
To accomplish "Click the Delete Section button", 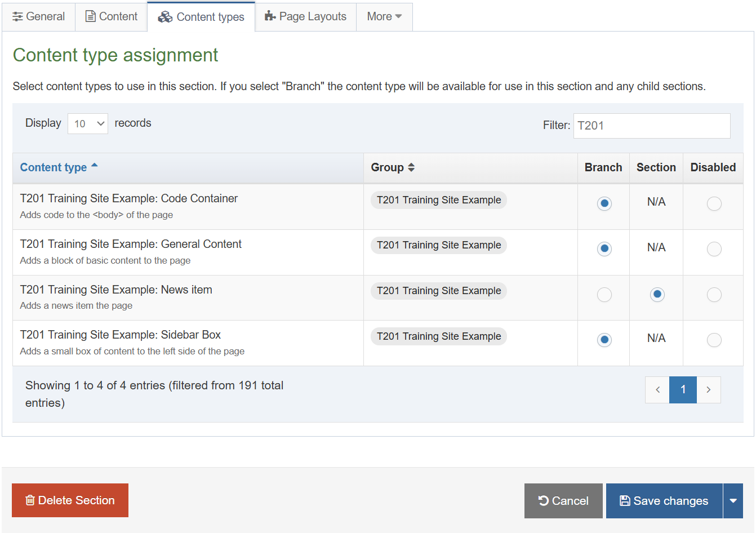I will coord(70,500).
